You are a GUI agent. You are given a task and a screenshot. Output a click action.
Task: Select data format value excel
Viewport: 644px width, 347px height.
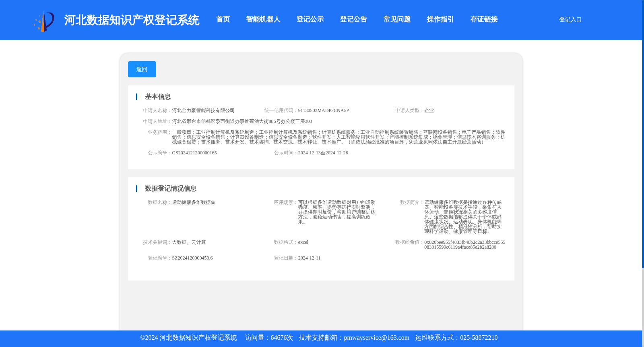pyautogui.click(x=303, y=242)
